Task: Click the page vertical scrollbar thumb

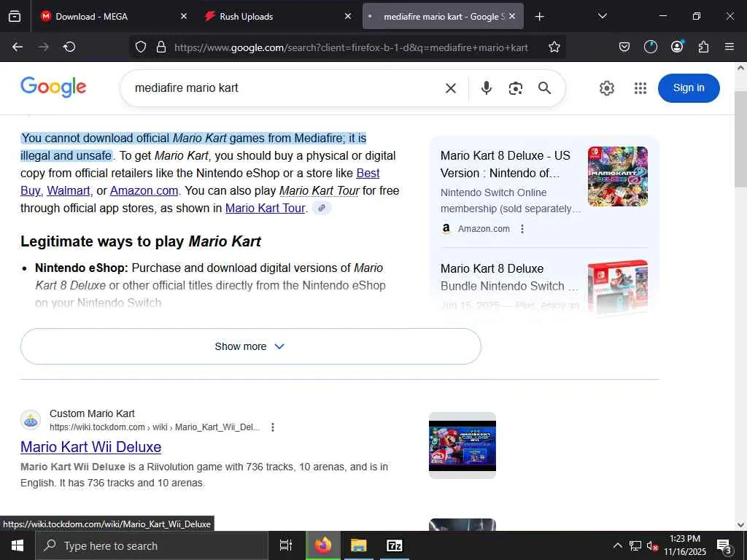Action: (740, 138)
